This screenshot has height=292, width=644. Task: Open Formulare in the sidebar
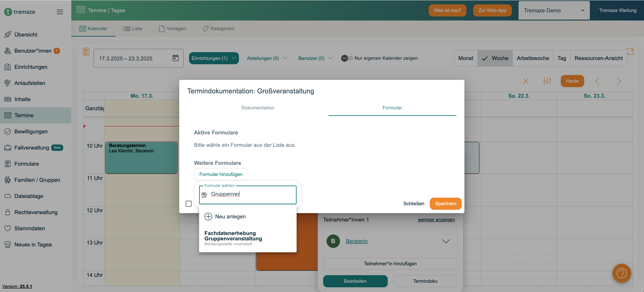35,164
